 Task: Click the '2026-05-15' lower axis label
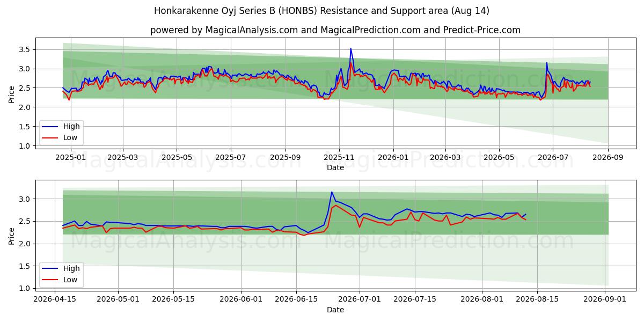[x=173, y=299]
